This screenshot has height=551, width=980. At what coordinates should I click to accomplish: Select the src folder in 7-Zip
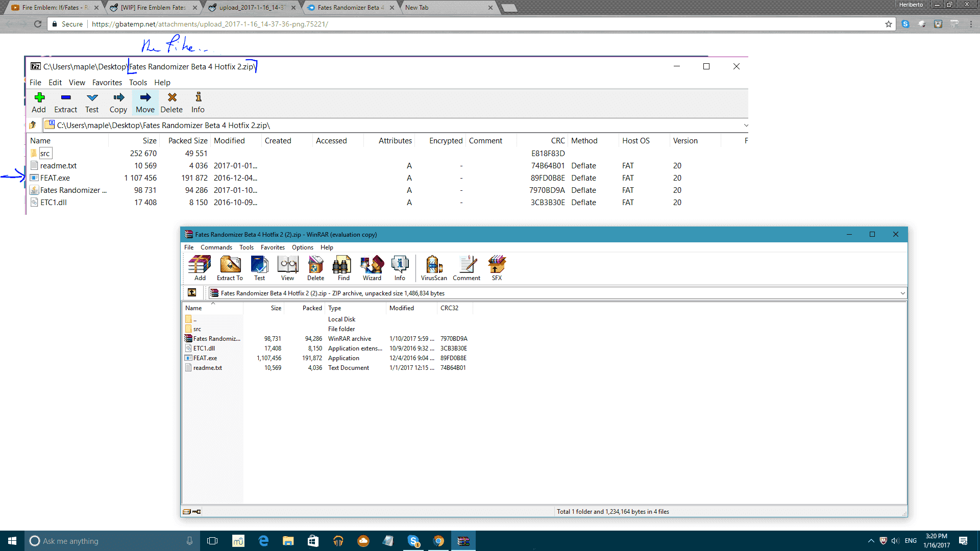click(45, 154)
